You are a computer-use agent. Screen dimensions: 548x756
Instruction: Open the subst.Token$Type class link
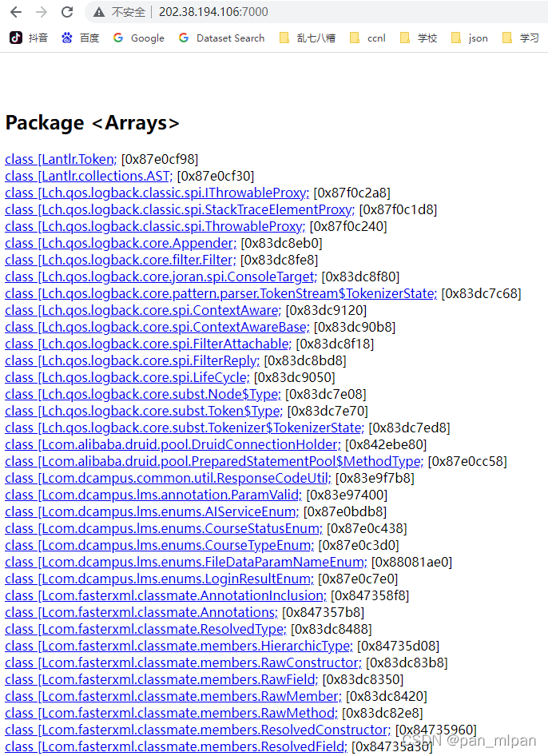point(144,412)
